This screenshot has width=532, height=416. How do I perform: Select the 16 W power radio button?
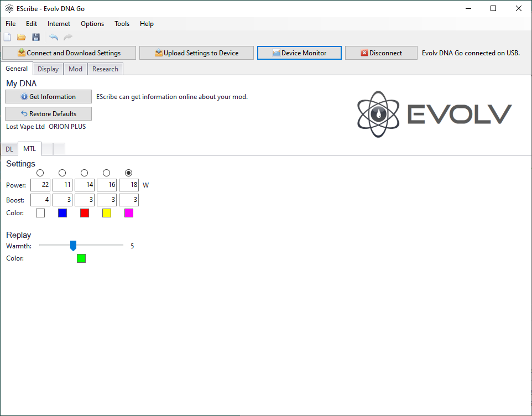click(106, 173)
